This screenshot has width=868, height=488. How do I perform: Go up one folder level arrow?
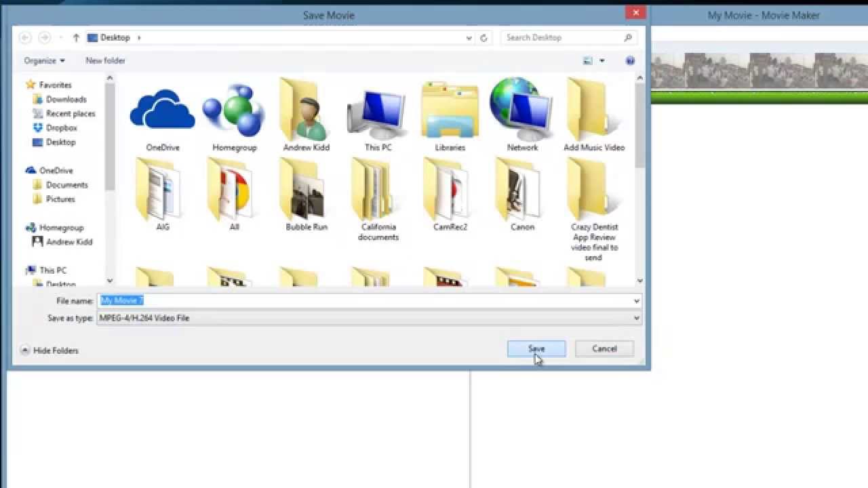(x=76, y=38)
